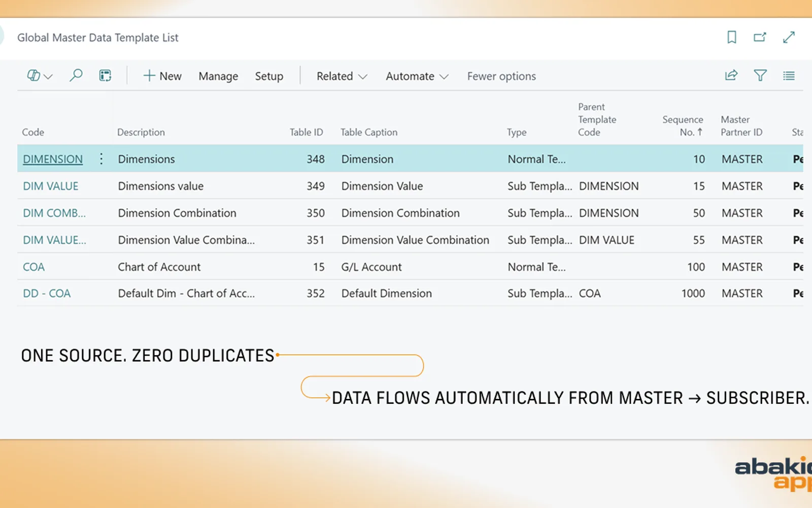Viewport: 812px width, 508px height.
Task: Select the 'Default Dimension' table caption cell
Action: click(x=387, y=293)
